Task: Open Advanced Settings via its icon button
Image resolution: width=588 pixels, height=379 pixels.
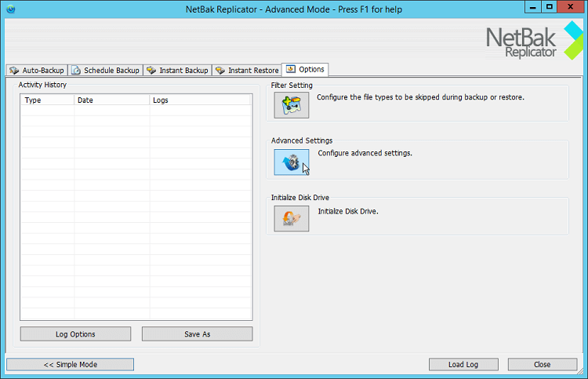Action: (292, 162)
